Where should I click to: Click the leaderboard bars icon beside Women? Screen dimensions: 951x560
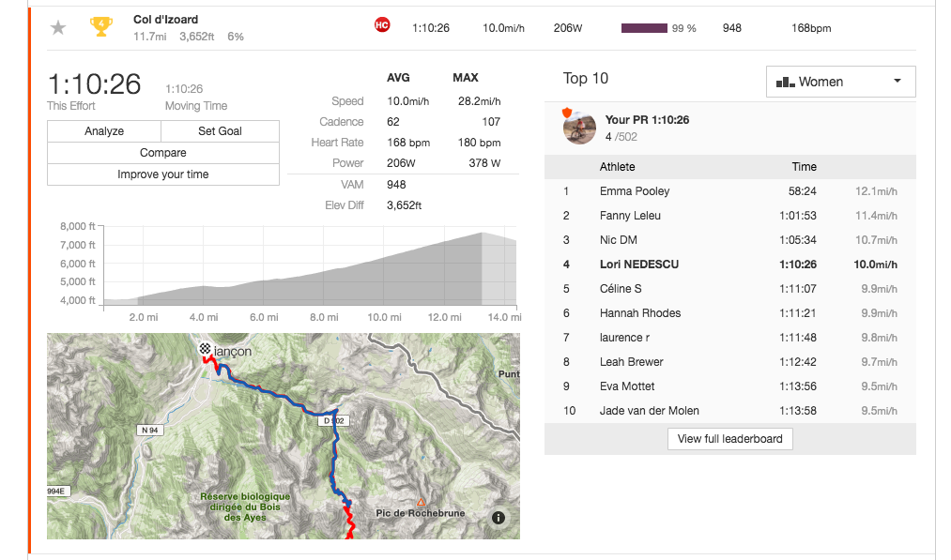pos(786,82)
